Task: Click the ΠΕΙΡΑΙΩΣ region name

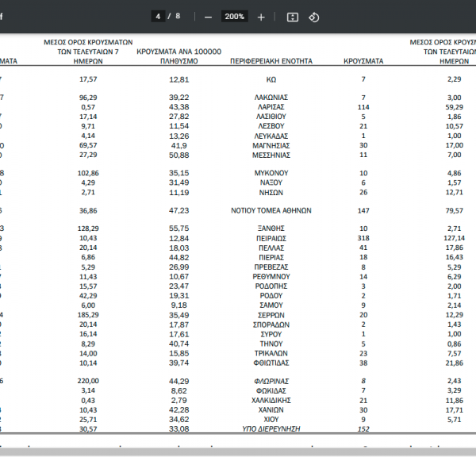Action: (x=271, y=238)
